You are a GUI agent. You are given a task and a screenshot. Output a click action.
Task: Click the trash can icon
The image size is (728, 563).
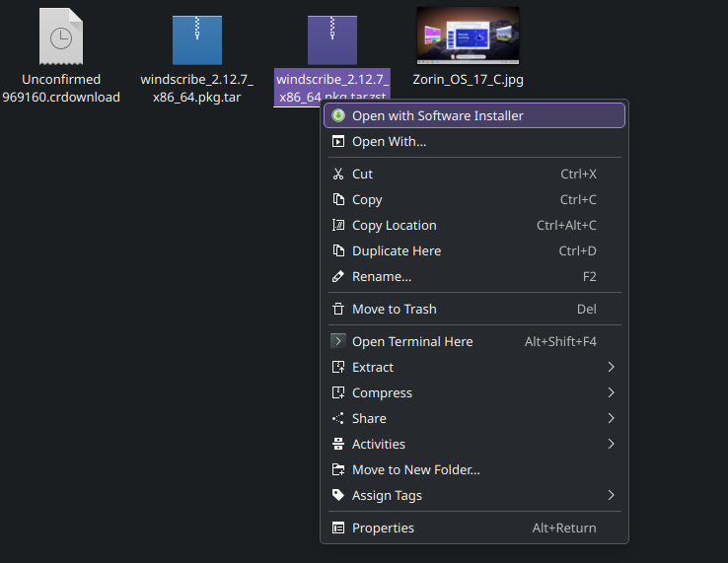(338, 309)
